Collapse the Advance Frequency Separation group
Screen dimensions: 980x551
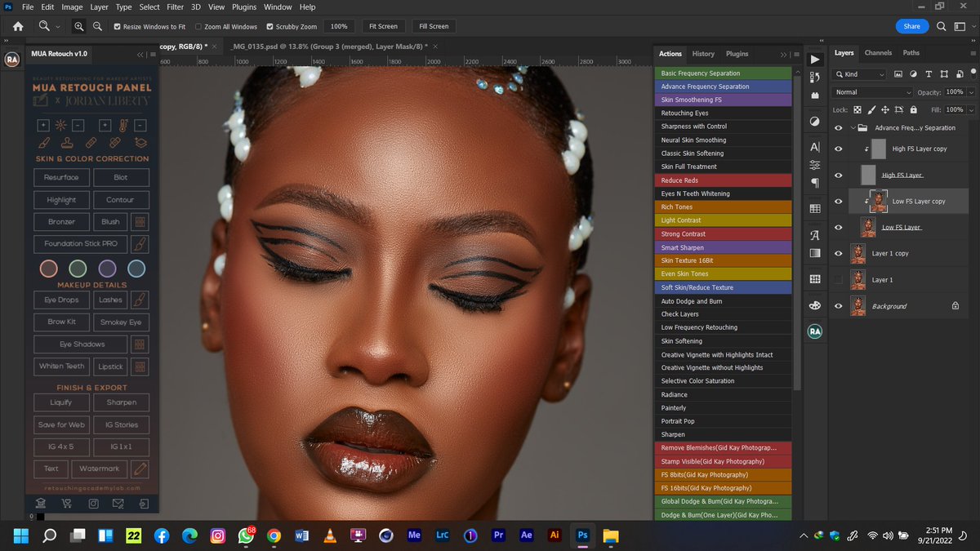(x=853, y=128)
